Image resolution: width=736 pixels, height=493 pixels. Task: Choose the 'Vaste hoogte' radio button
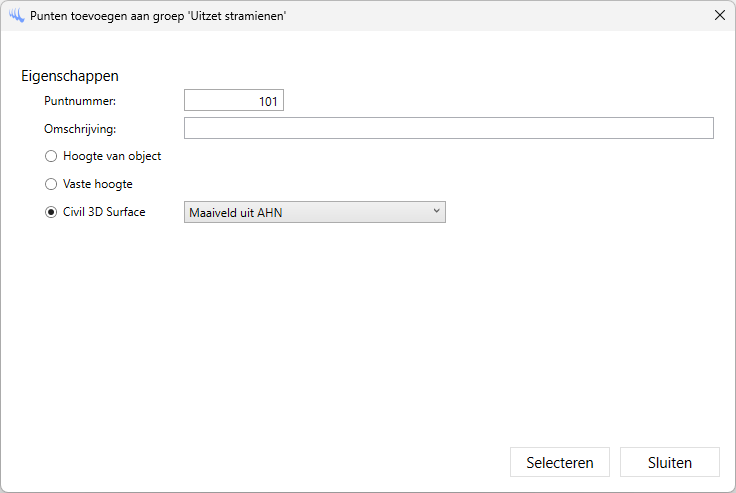coord(51,184)
